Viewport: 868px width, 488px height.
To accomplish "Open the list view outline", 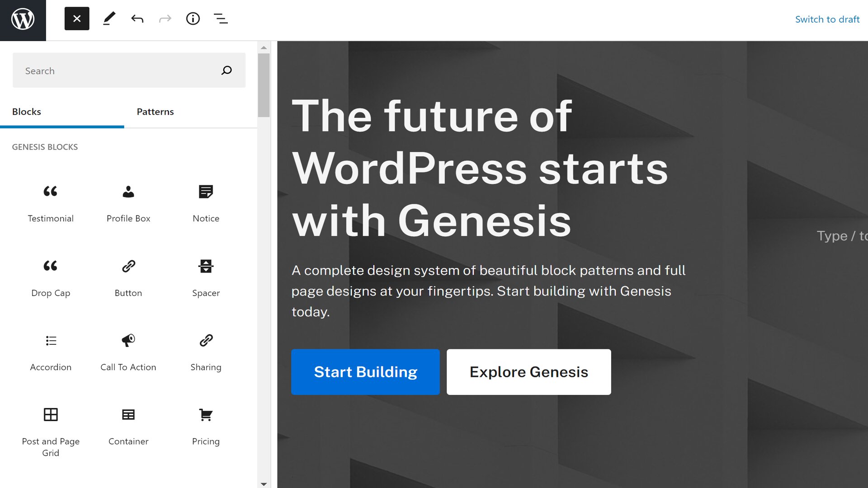I will [x=221, y=19].
